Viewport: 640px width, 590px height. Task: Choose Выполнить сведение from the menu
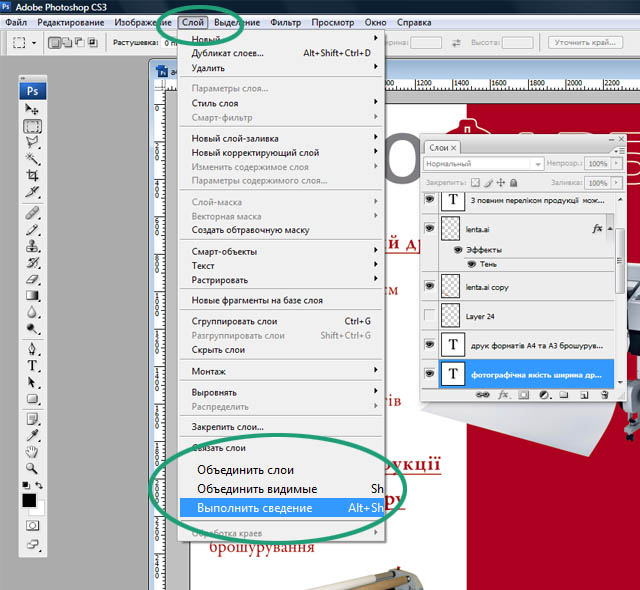pyautogui.click(x=254, y=508)
